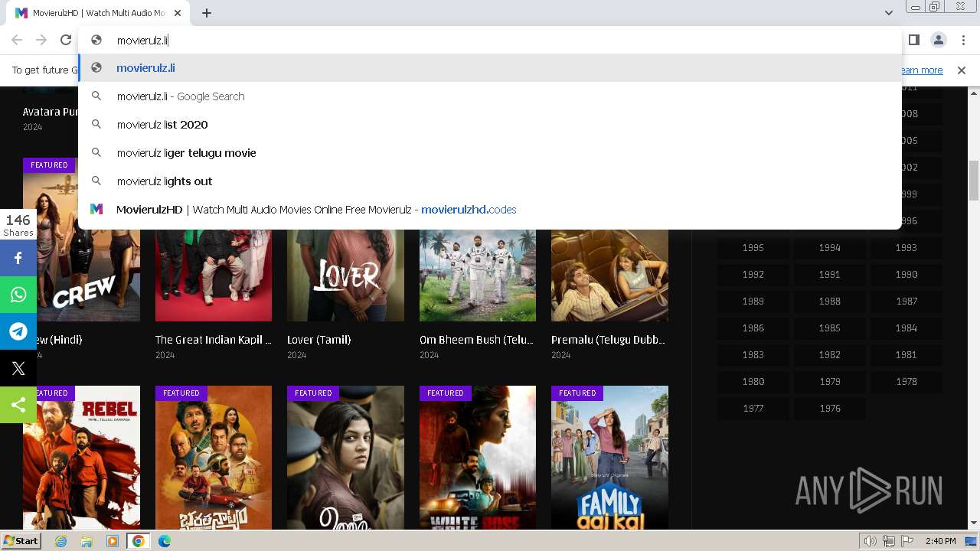
Task: Share on WhatsApp via sidebar icon
Action: click(18, 295)
